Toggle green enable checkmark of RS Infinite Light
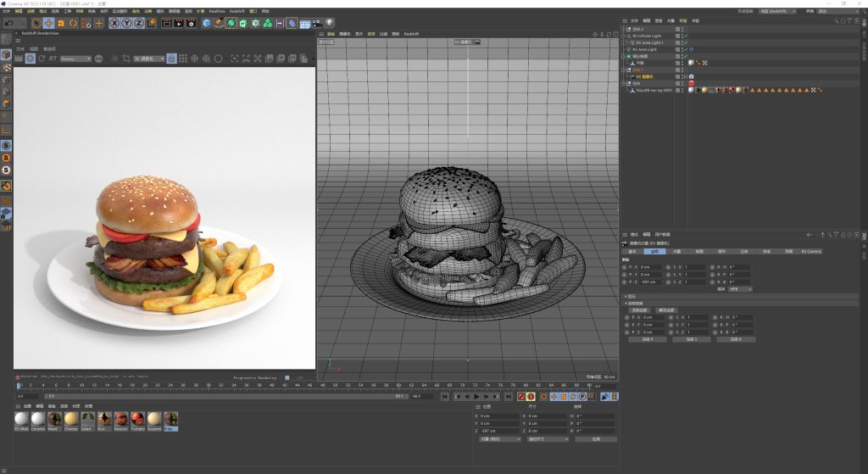This screenshot has height=474, width=868. [686, 36]
